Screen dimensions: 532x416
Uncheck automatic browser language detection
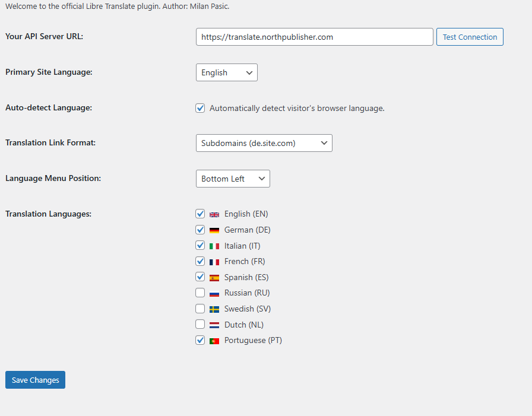coord(200,108)
